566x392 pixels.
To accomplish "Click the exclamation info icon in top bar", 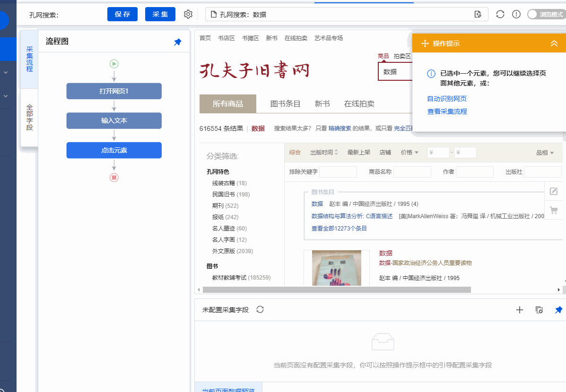I will pos(516,15).
